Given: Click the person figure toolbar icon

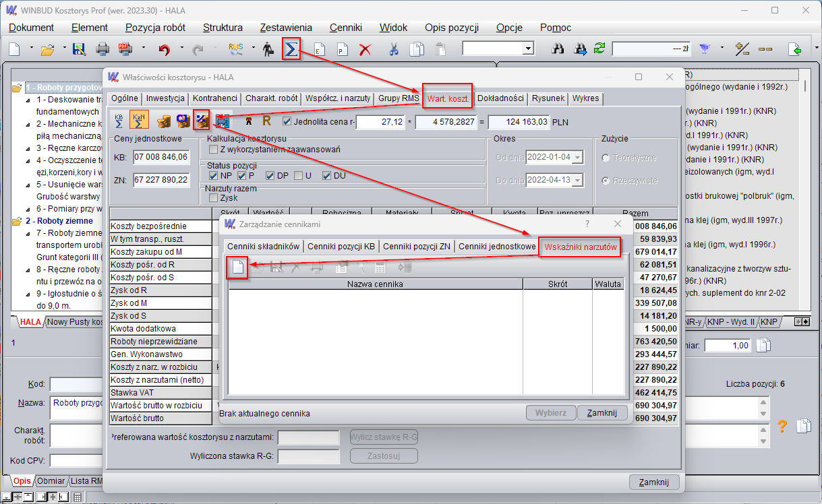Looking at the screenshot, I should (x=269, y=49).
